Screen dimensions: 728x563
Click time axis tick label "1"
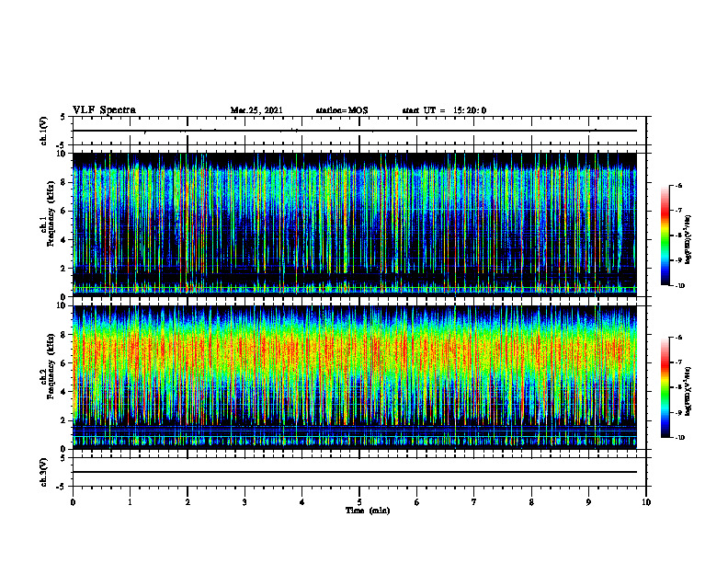point(130,502)
